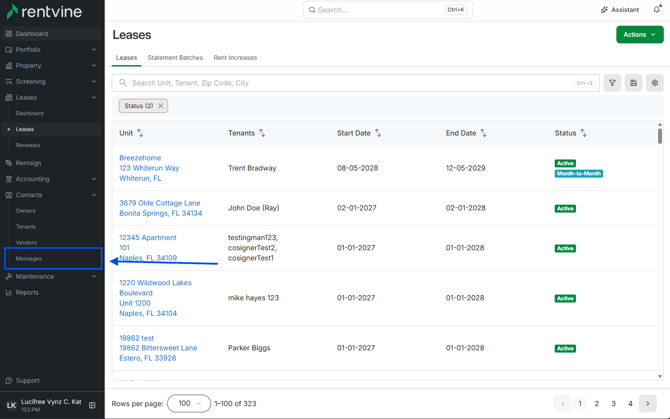The image size is (670, 419).
Task: Switch to the Statement Batches tab
Action: click(175, 58)
